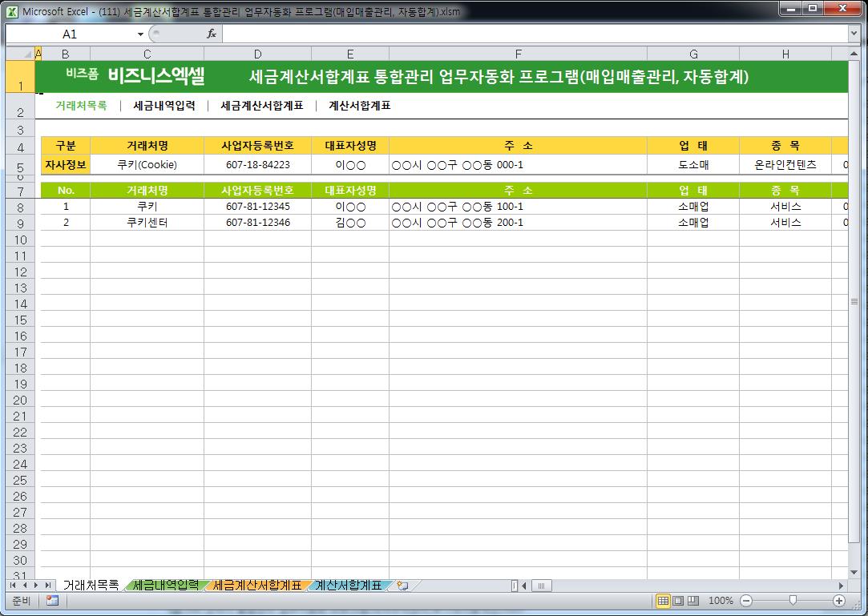Click the insert function fx icon
868x616 pixels.
[x=212, y=34]
